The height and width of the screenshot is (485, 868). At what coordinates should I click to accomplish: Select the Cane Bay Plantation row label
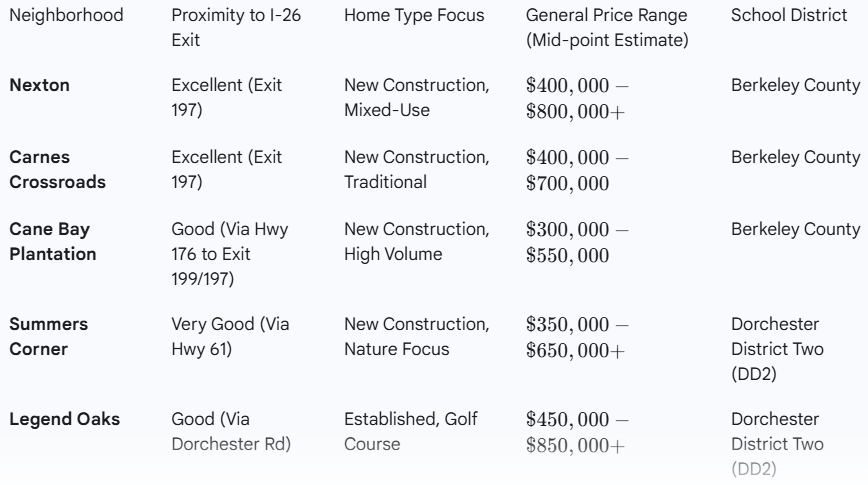(x=53, y=241)
